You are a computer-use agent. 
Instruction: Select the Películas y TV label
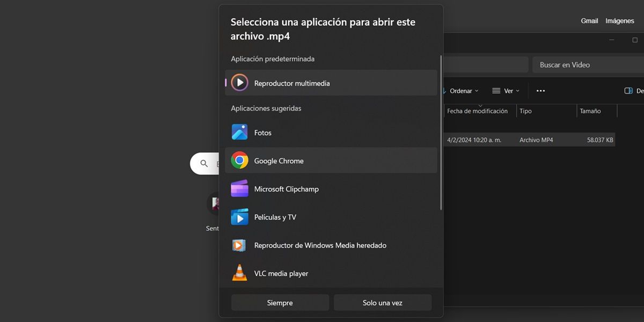tap(275, 217)
